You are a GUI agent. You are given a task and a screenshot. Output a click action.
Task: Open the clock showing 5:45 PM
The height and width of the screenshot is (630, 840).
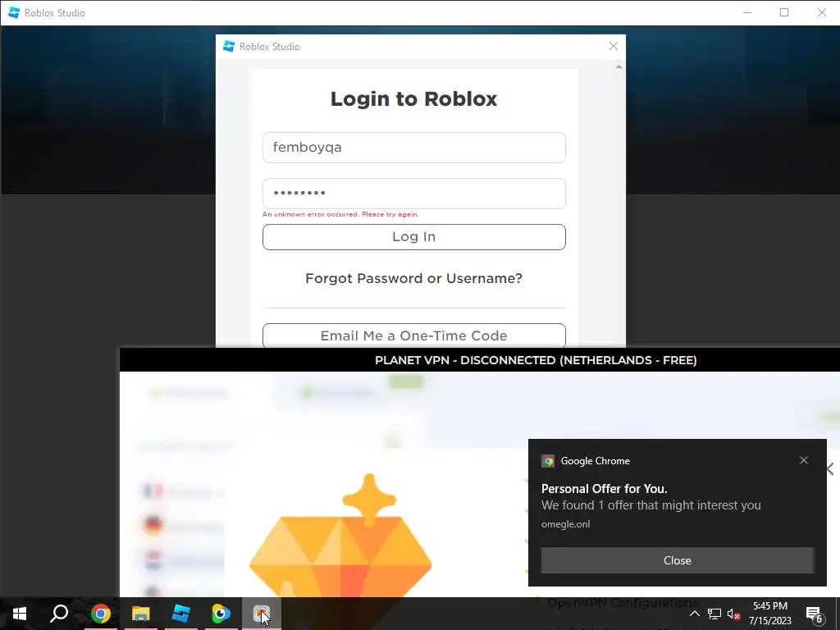[x=769, y=614]
